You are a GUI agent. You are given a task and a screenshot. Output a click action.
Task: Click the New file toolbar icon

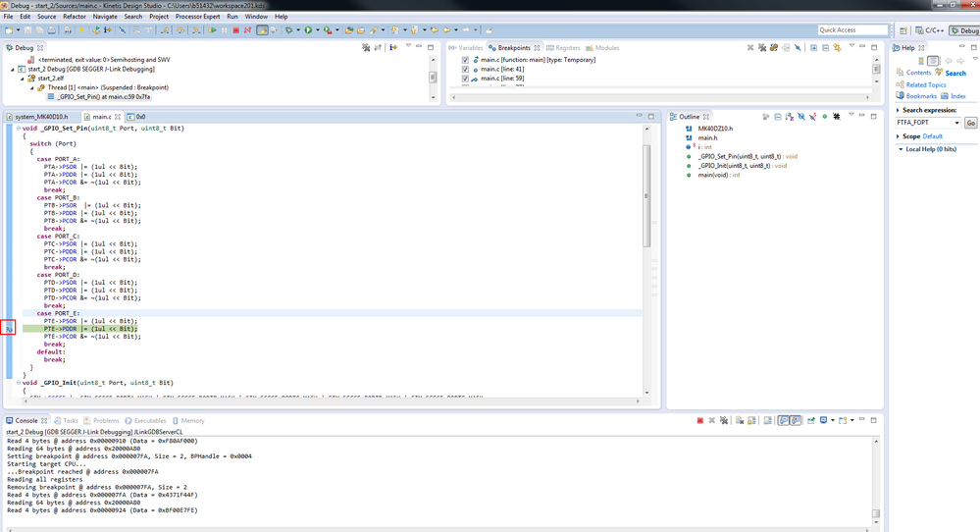tap(9, 30)
